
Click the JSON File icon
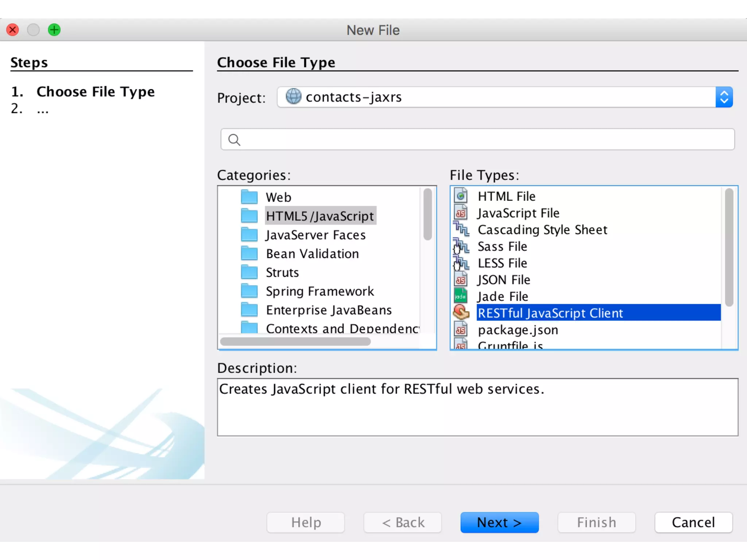click(461, 280)
